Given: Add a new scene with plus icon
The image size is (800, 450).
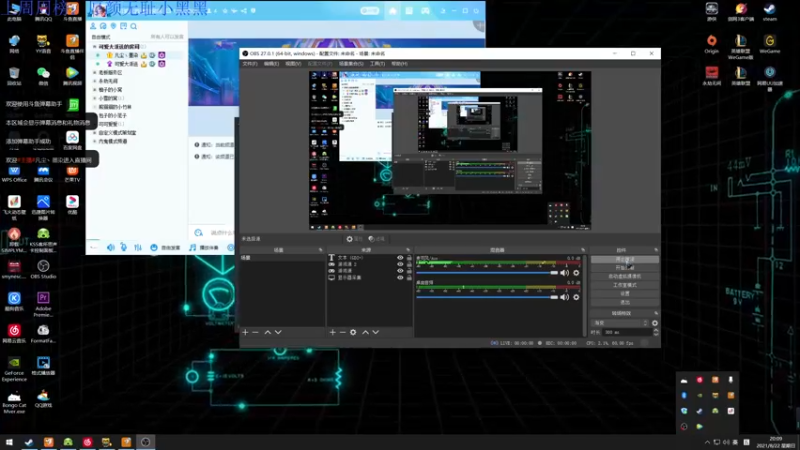Looking at the screenshot, I should click(245, 332).
